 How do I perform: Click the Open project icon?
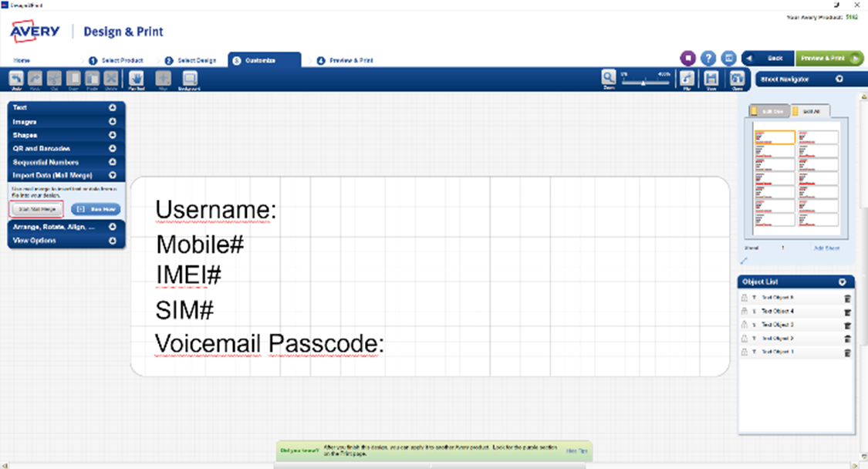click(737, 78)
